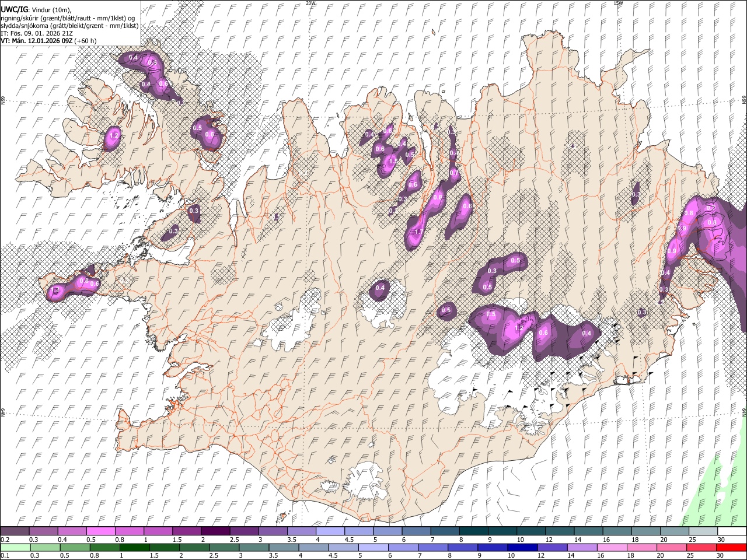747x560 pixels.
Task: Click the palest green swatch starting the lower legend
Action: [15, 547]
